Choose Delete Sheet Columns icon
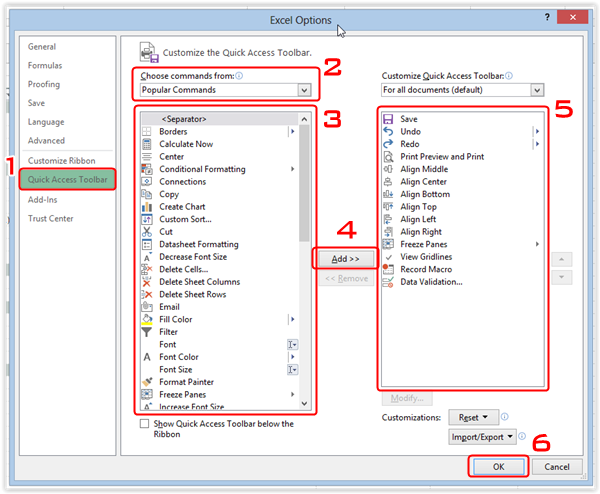 (147, 282)
